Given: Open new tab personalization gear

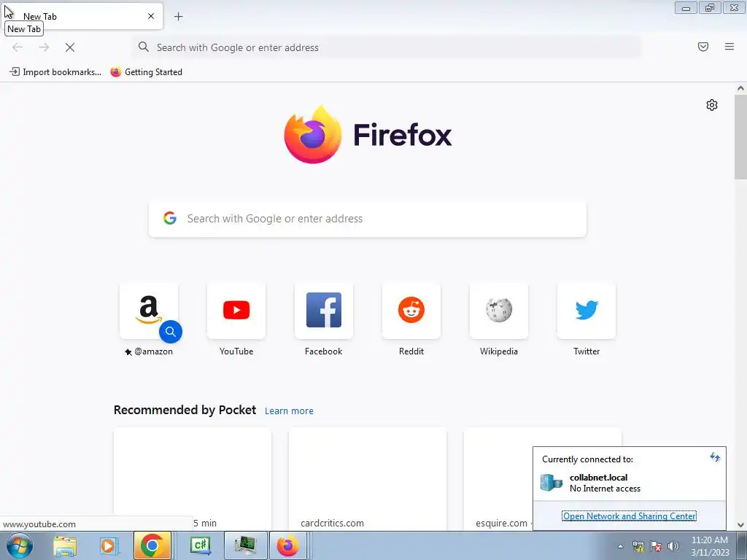Looking at the screenshot, I should pyautogui.click(x=712, y=105).
